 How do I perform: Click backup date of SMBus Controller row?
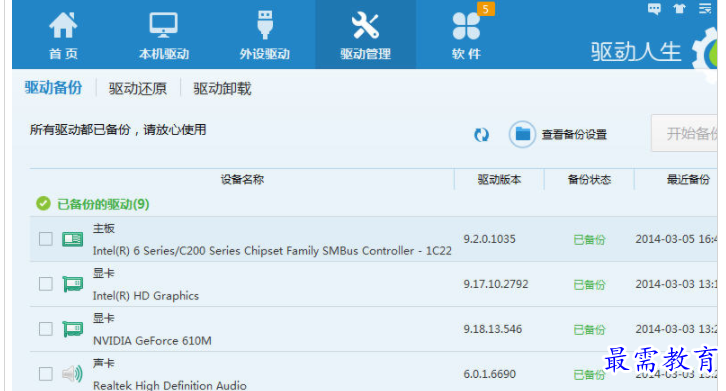(676, 239)
